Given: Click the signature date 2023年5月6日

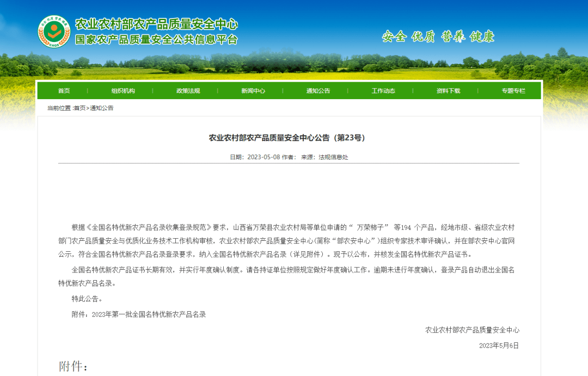Looking at the screenshot, I should pos(499,345).
